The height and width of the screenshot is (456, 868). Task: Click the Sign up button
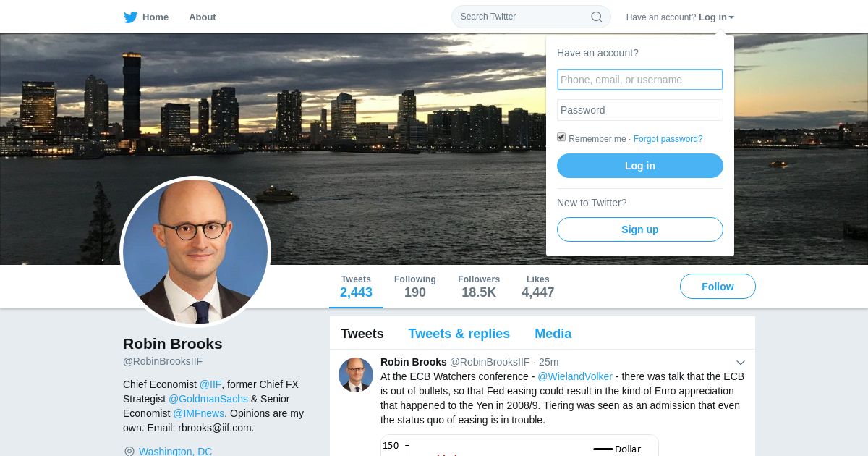click(x=640, y=229)
